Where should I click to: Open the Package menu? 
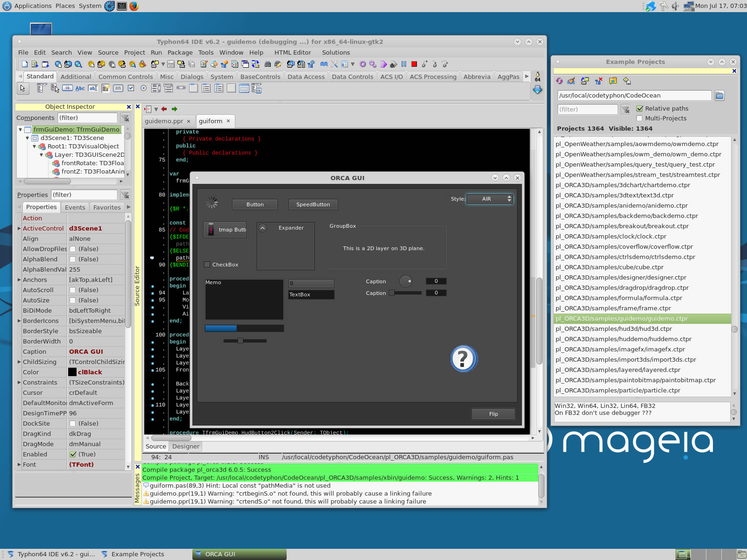[180, 53]
